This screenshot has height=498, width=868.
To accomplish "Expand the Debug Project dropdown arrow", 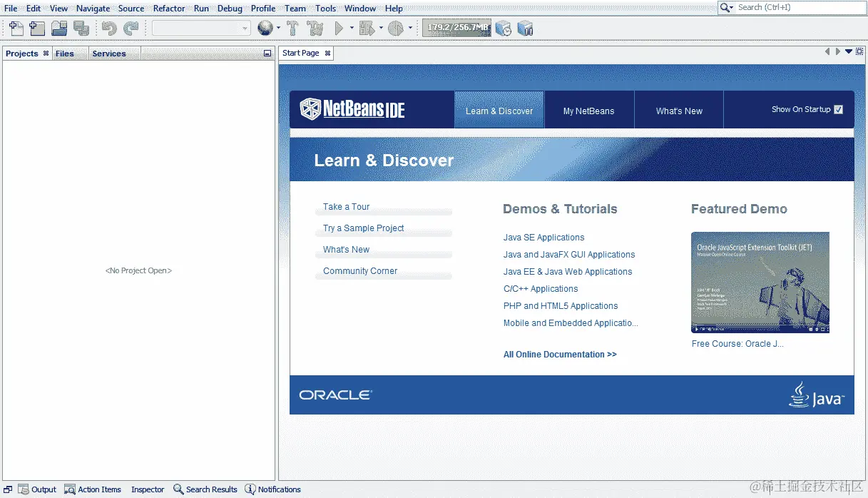I will pos(381,29).
